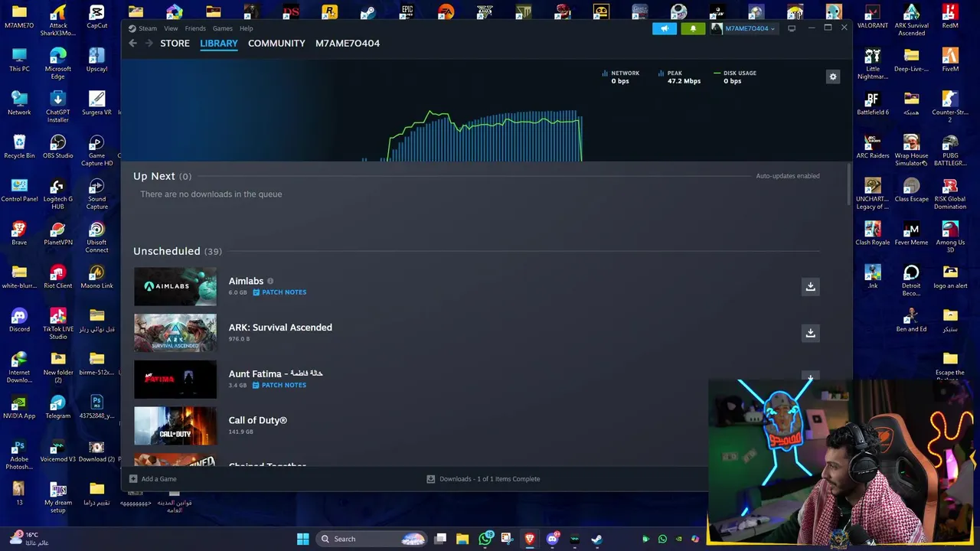This screenshot has width=980, height=551.
Task: Open Telegram desktop shortcut
Action: pos(57,406)
